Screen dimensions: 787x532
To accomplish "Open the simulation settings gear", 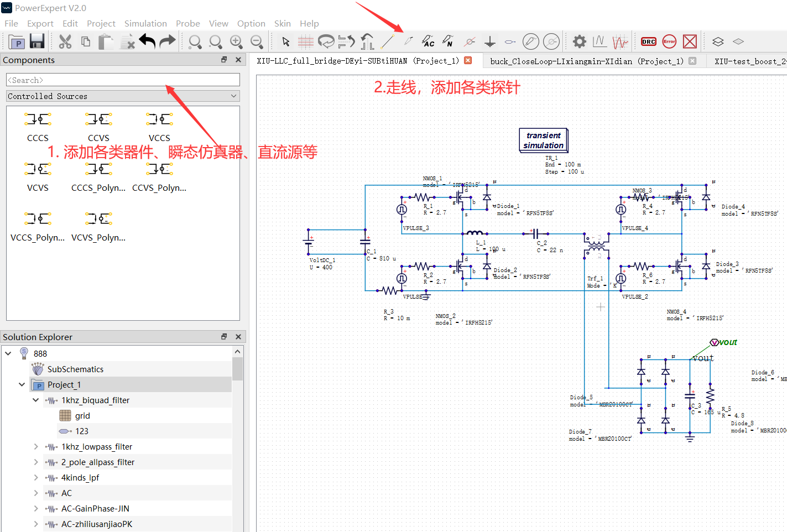I will 579,41.
